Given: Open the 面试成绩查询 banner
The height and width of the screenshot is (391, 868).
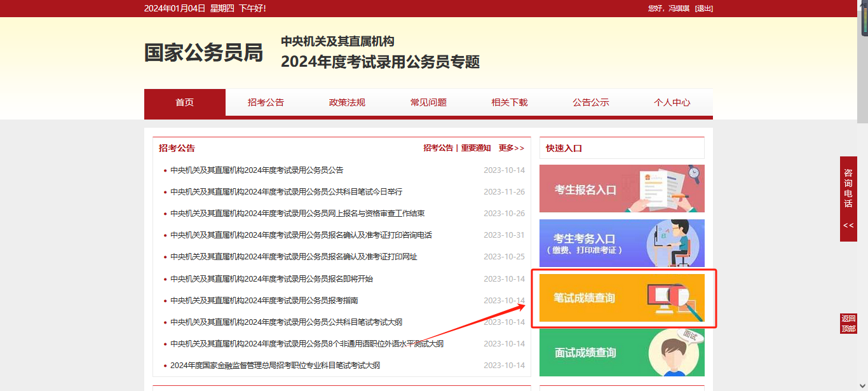Looking at the screenshot, I should click(x=622, y=353).
